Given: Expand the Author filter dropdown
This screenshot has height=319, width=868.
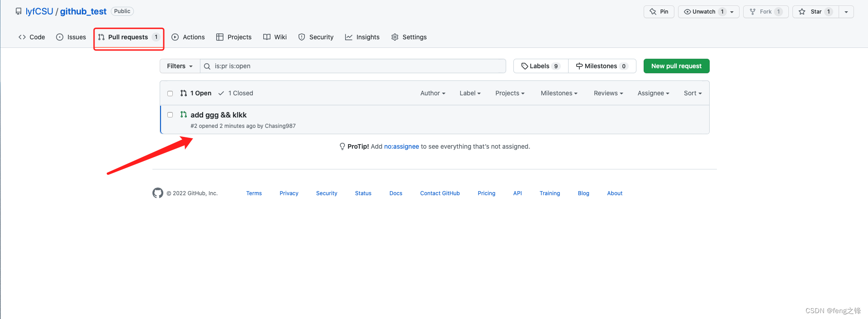Looking at the screenshot, I should click(433, 93).
